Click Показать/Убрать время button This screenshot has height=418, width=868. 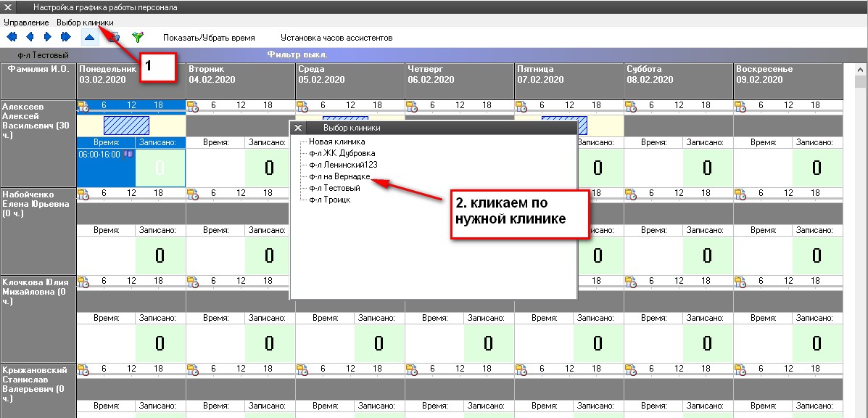pos(209,37)
